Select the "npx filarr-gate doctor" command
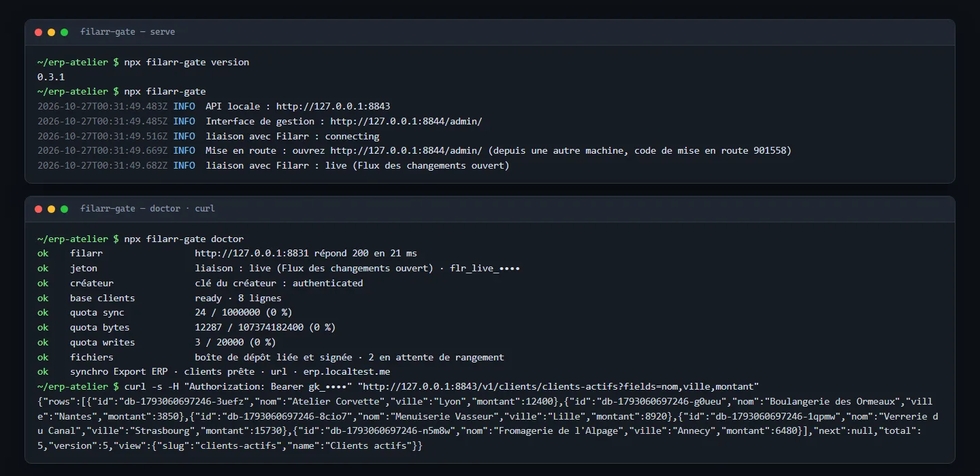The width and height of the screenshot is (980, 476). [184, 239]
